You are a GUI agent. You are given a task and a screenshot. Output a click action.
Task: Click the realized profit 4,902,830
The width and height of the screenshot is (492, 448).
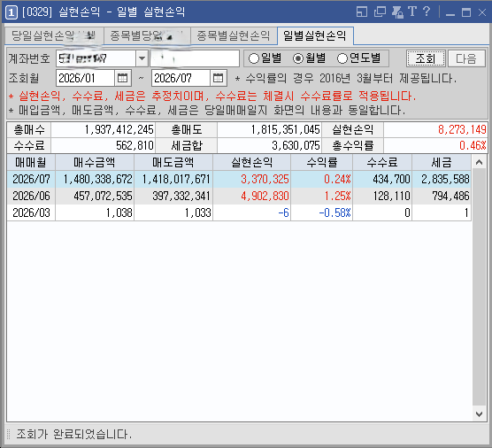265,196
